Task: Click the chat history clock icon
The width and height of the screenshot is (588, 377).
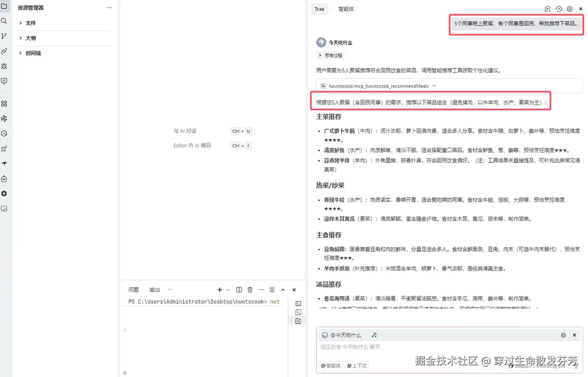Action: point(559,9)
